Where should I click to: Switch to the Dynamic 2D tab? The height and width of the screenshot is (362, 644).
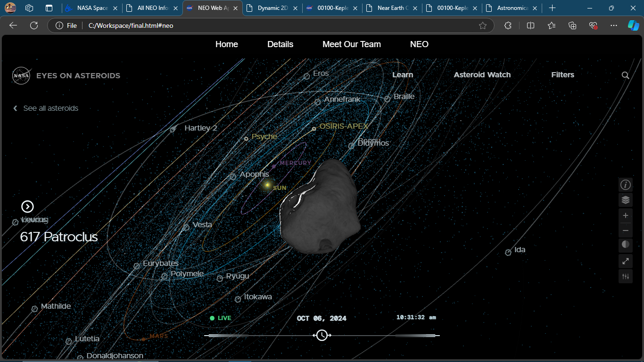[x=272, y=8]
